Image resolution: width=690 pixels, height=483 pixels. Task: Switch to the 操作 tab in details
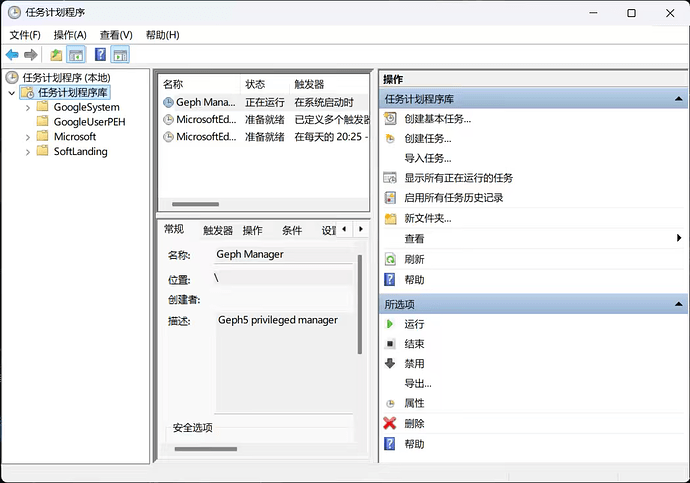click(252, 231)
